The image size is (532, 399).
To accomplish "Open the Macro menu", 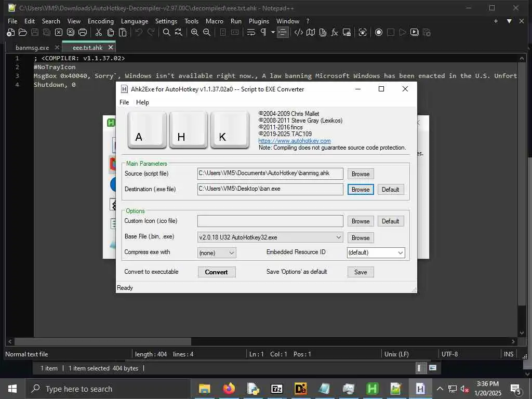I will click(x=215, y=21).
